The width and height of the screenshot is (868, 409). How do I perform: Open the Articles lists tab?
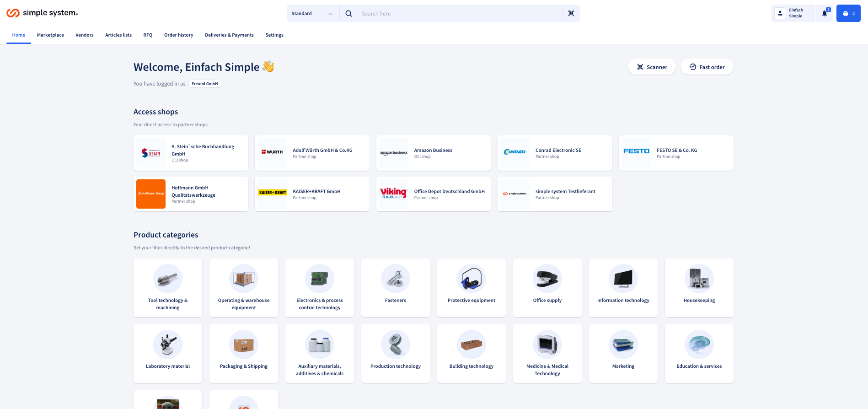click(x=118, y=35)
